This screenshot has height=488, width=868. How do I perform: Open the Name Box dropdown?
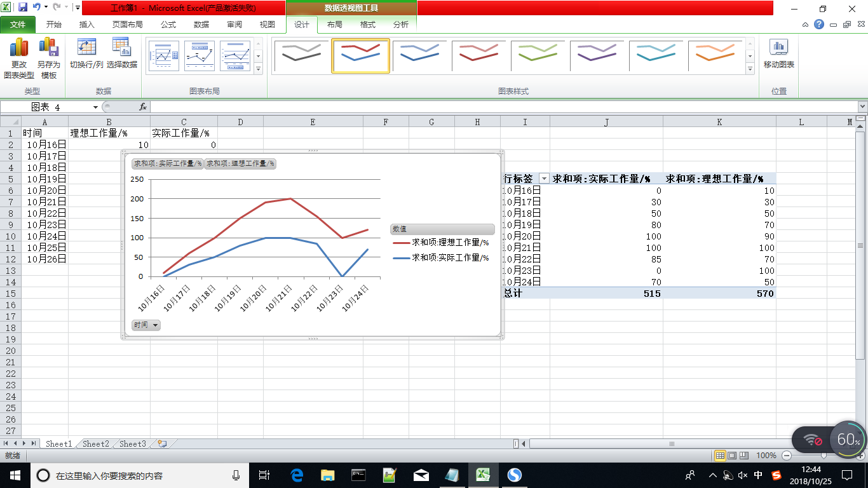coord(95,107)
